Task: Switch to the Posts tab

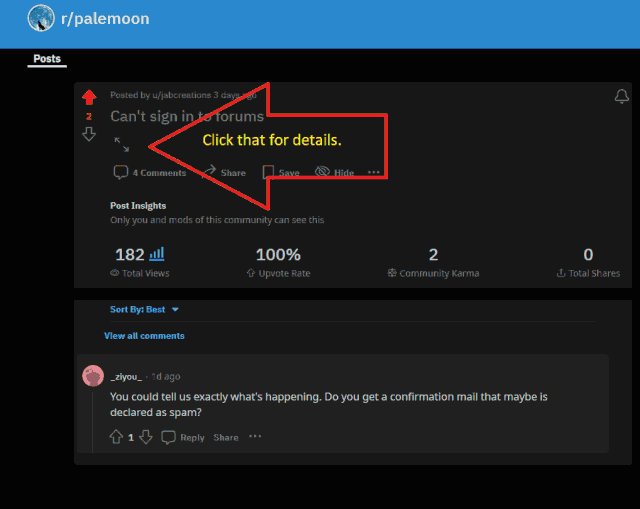Action: click(x=47, y=59)
